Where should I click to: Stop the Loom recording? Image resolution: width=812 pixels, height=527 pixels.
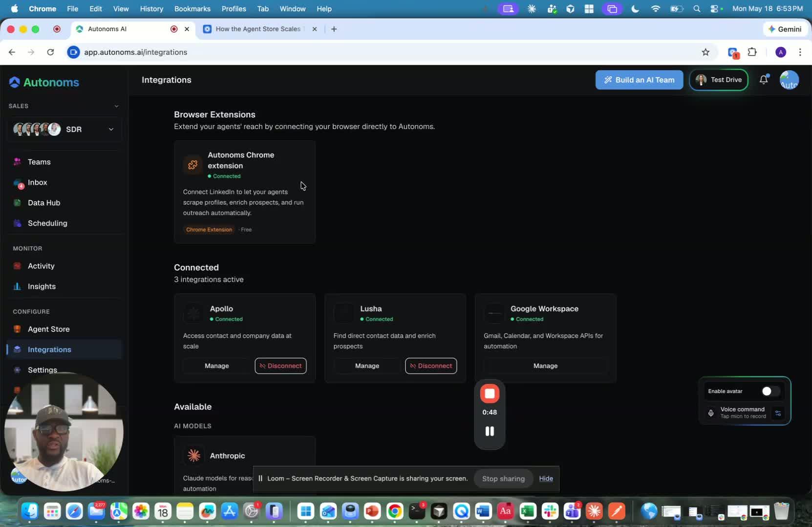[x=490, y=394]
